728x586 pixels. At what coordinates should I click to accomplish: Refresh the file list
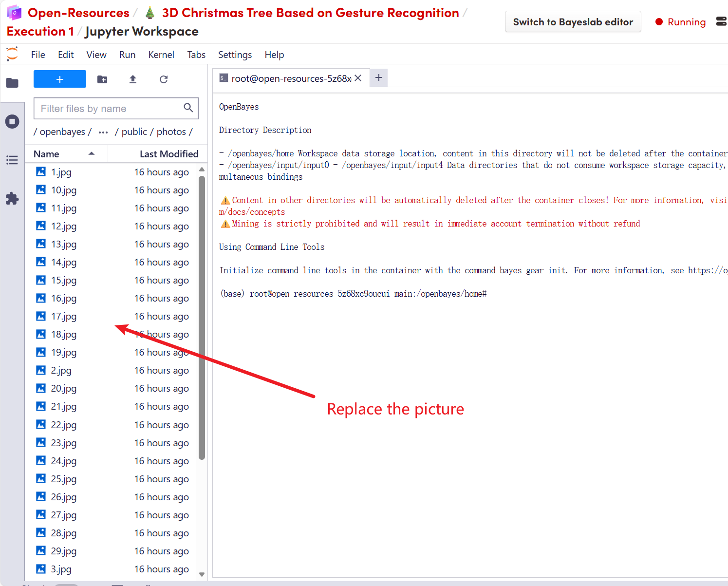[x=164, y=79]
